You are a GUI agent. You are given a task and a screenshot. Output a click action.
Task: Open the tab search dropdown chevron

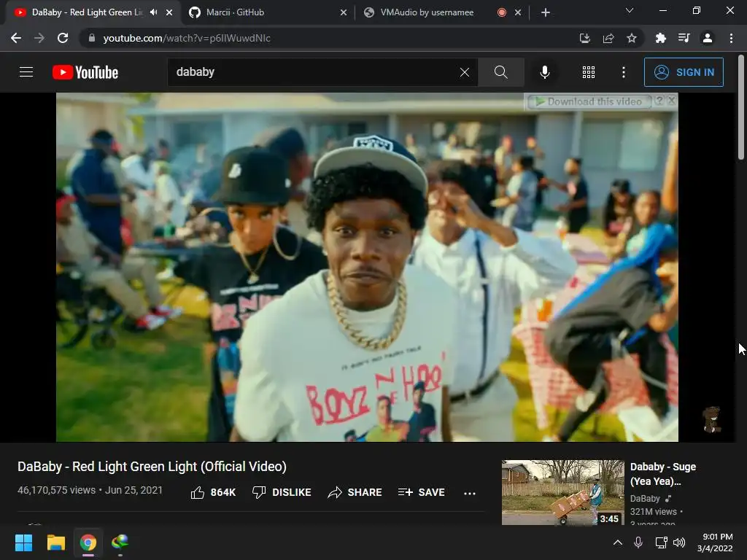[x=630, y=10]
